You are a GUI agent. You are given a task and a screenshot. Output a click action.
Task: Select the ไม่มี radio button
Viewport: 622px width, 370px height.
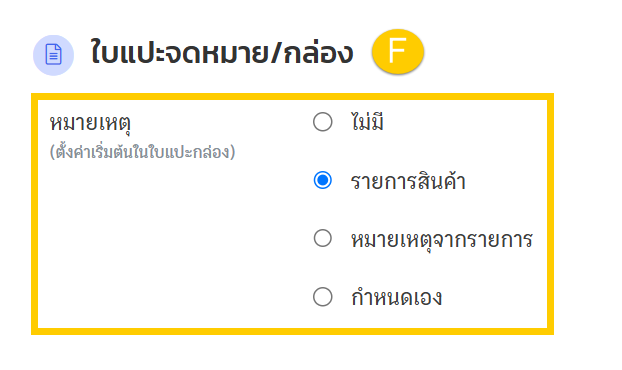click(x=323, y=122)
